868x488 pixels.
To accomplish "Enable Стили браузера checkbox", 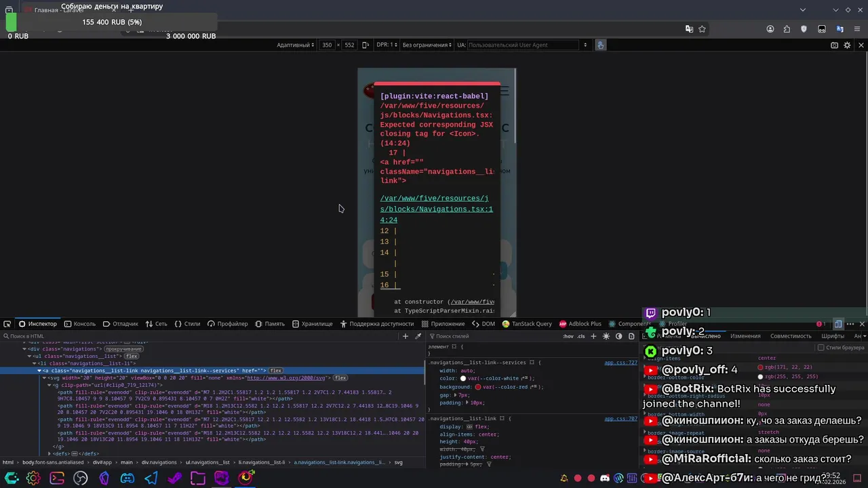I will (821, 348).
